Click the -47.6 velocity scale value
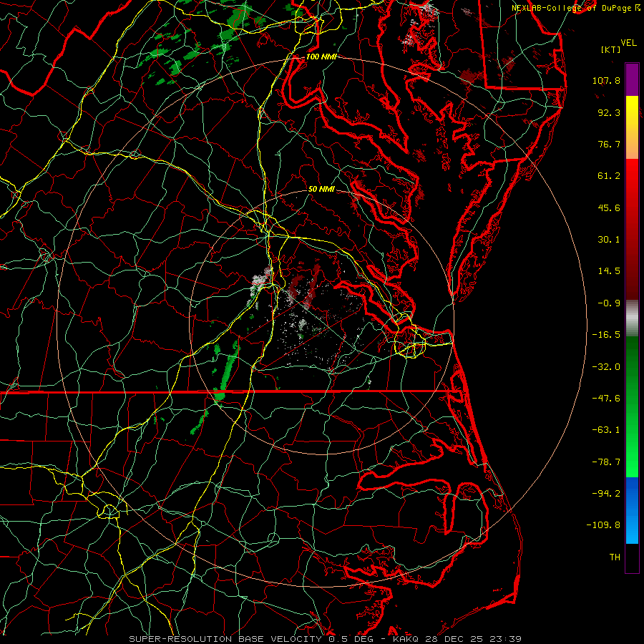Screen dimensions: 644x644 (x=606, y=399)
